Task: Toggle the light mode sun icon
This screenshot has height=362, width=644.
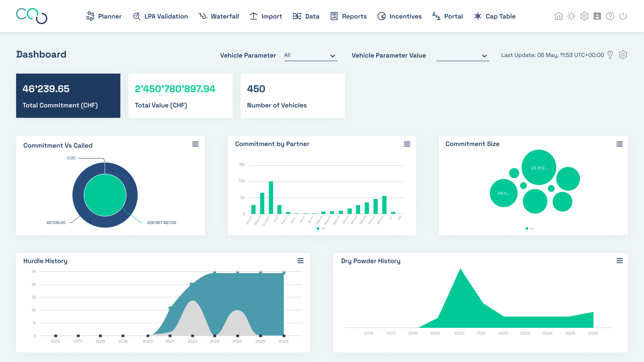Action: [x=571, y=16]
